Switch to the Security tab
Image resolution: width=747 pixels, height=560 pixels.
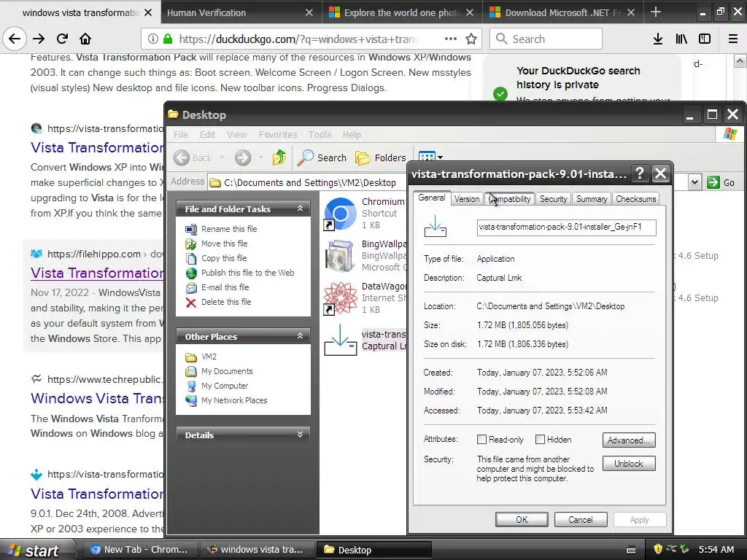tap(553, 199)
